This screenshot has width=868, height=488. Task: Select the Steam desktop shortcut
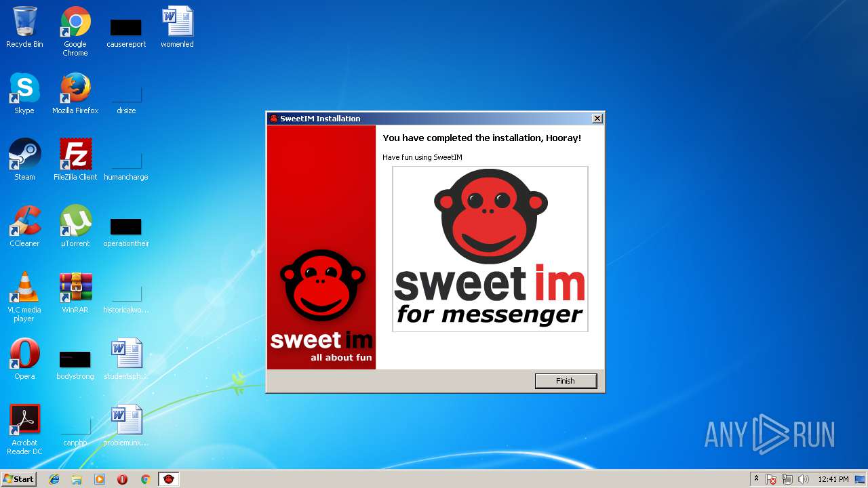tap(24, 160)
